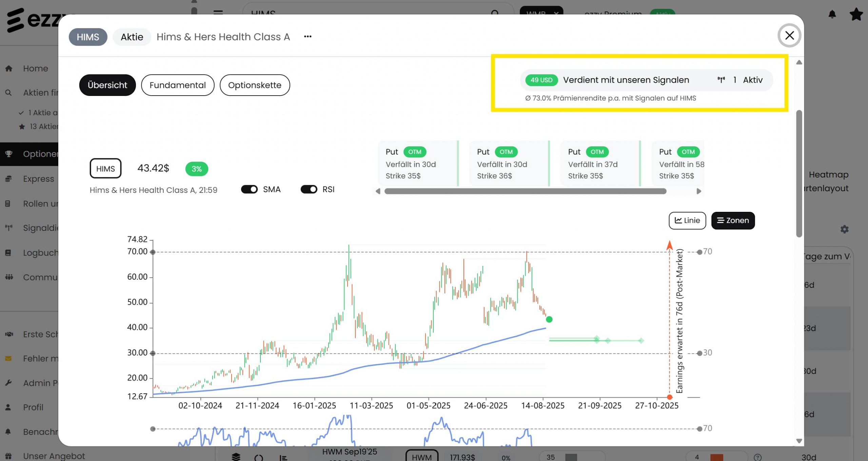868x461 pixels.
Task: Click the dialog scrollbar down arrow
Action: coord(799,441)
